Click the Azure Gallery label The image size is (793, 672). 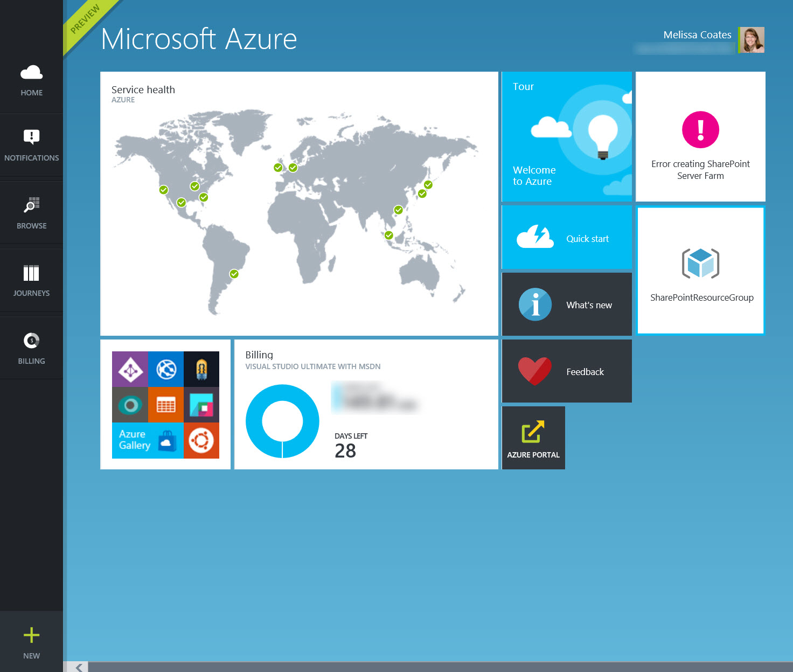click(x=135, y=440)
